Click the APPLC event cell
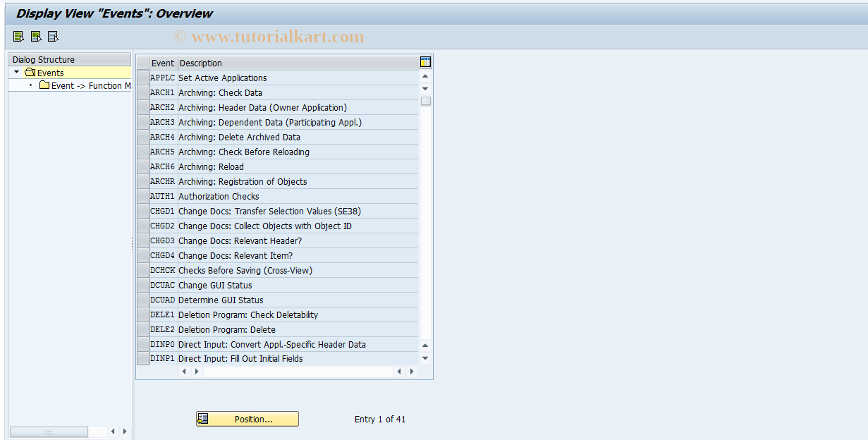 click(x=163, y=78)
